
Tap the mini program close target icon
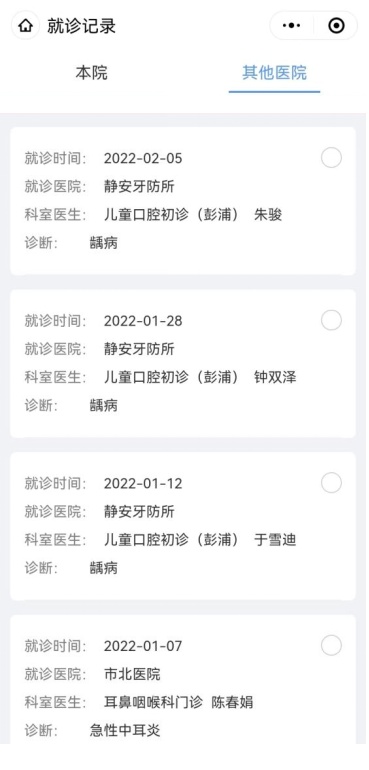click(336, 26)
